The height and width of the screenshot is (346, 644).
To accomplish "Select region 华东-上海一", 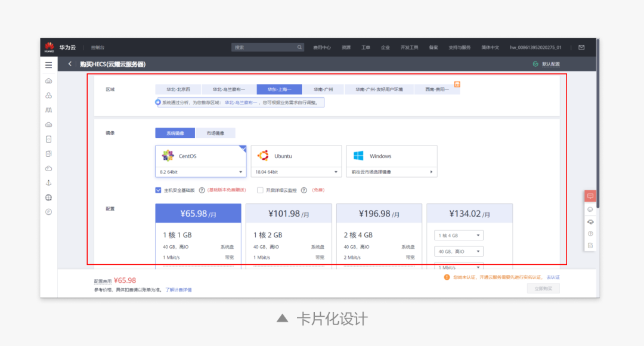I will [279, 89].
